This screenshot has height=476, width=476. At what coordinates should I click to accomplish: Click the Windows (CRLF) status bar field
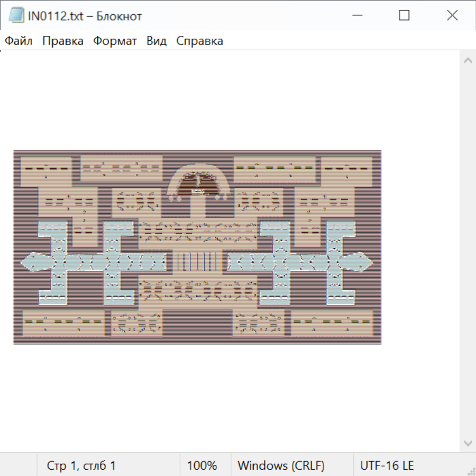(281, 466)
